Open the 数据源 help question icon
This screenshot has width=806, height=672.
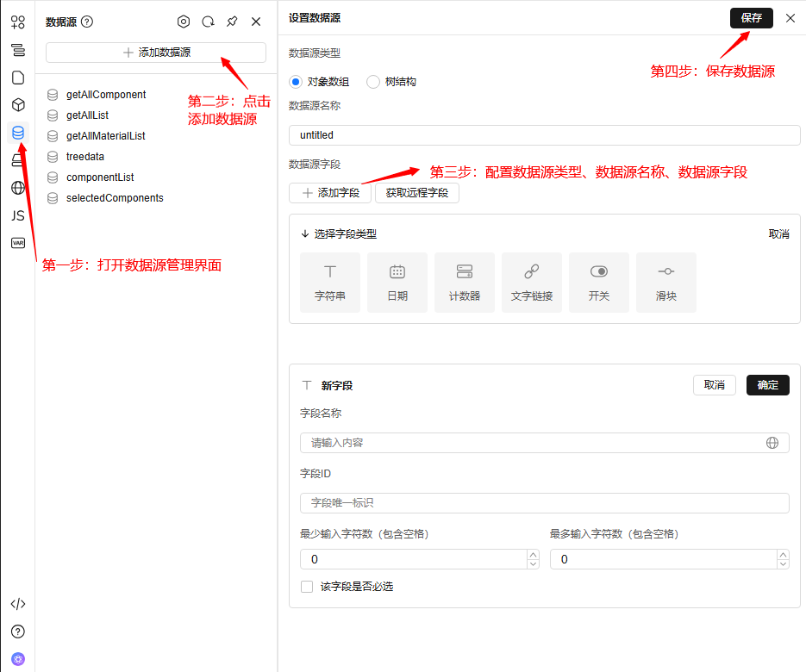coord(87,22)
